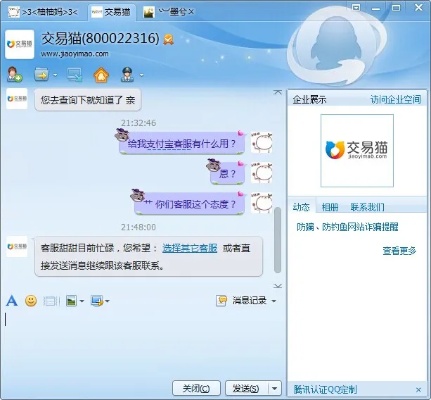The height and width of the screenshot is (400, 431).
Task: Click the 访问企业空间 link
Action: click(395, 99)
